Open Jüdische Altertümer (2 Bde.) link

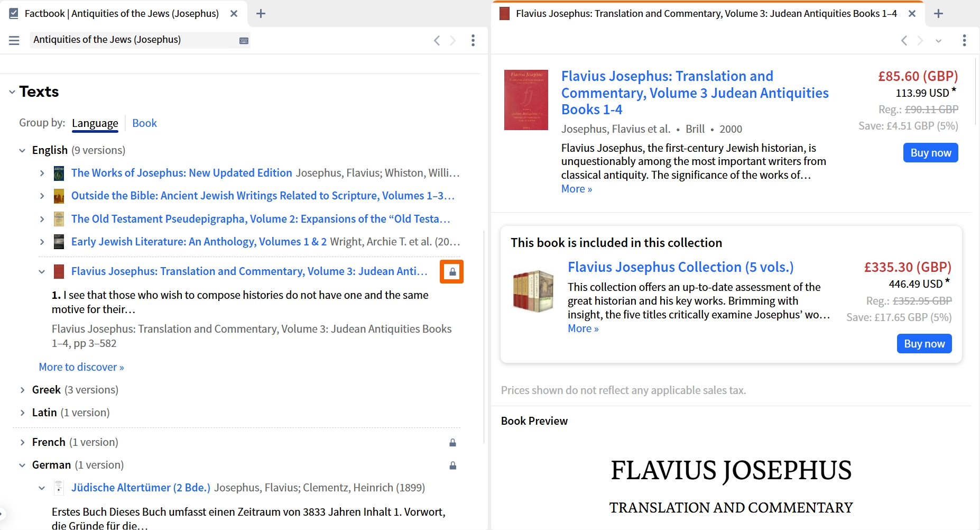(141, 488)
